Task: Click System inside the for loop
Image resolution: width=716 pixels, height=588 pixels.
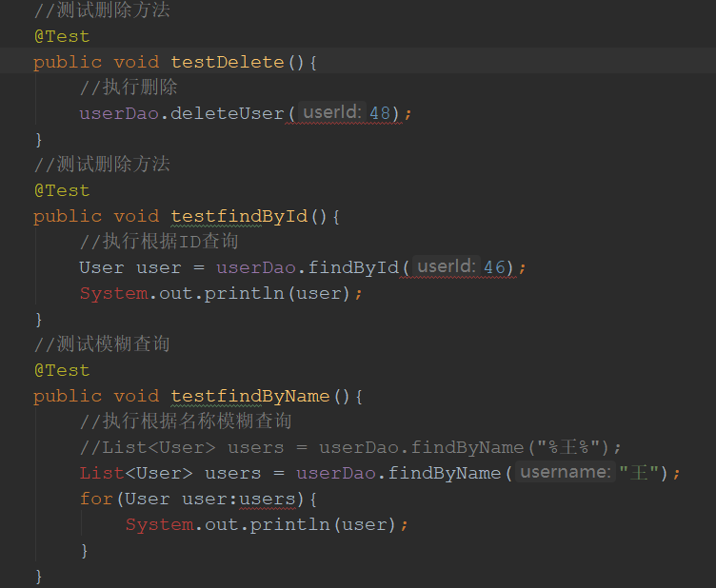Action: (x=159, y=524)
